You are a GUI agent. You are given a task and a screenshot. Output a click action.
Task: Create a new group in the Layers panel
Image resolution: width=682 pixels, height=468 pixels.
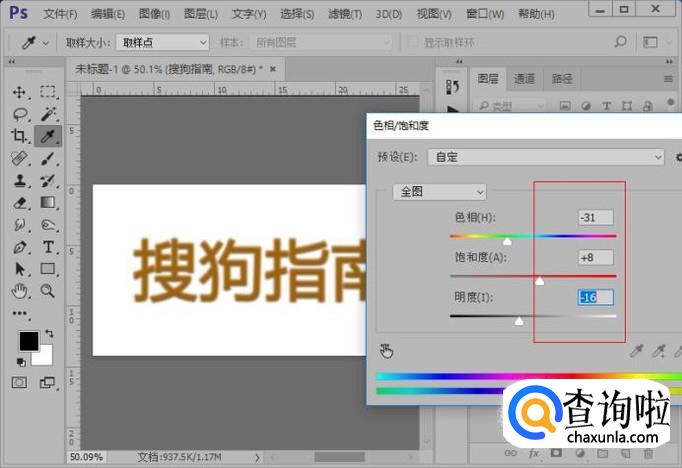[x=602, y=453]
